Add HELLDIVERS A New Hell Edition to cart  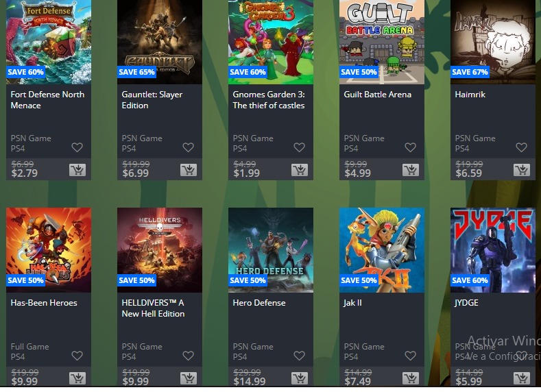pos(189,378)
